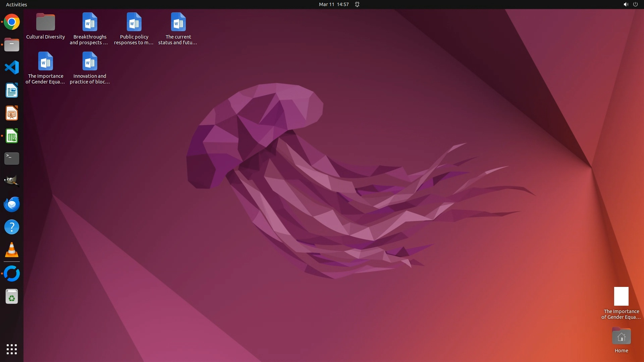Open the Files manager in dock

pyautogui.click(x=12, y=45)
